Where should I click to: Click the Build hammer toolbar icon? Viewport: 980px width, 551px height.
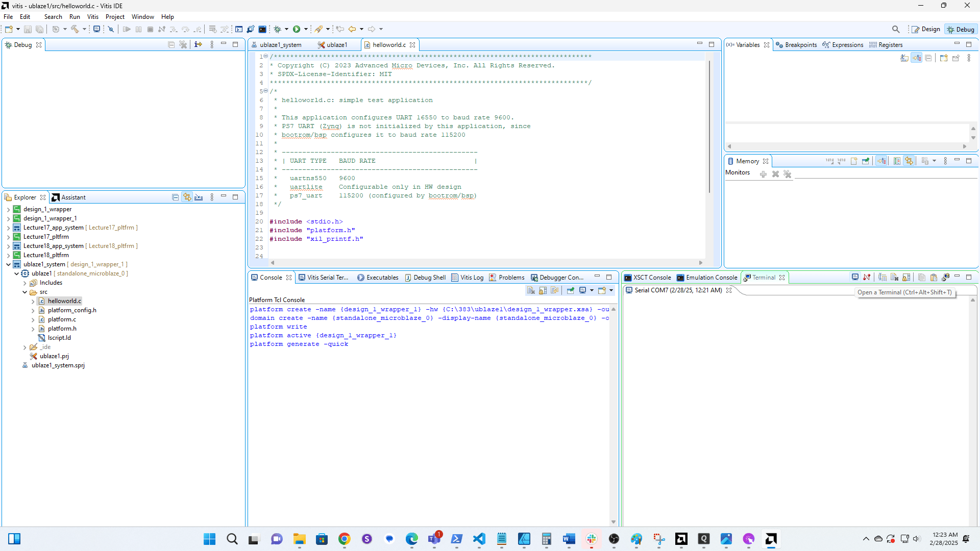75,29
